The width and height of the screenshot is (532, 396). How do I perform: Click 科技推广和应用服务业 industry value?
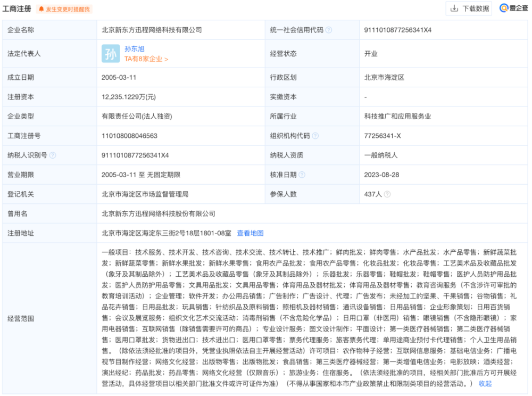(x=397, y=117)
